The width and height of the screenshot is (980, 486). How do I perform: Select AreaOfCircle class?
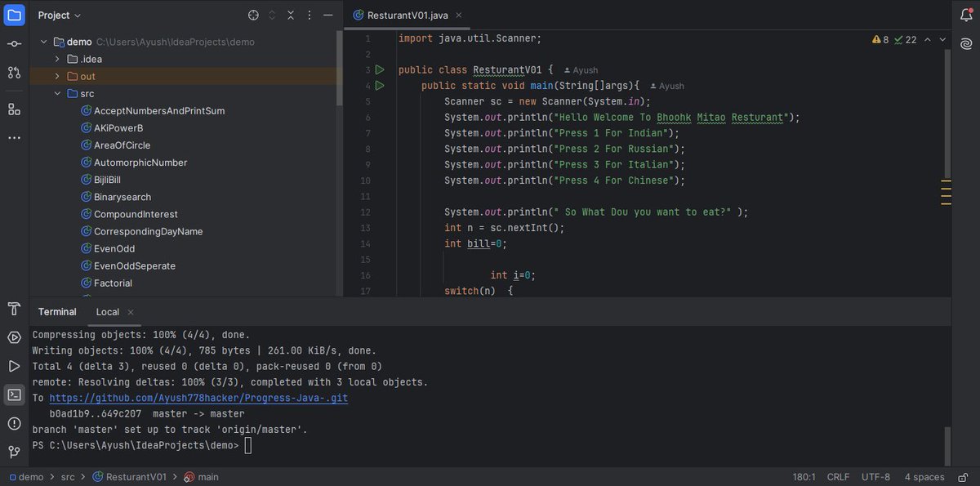115,145
